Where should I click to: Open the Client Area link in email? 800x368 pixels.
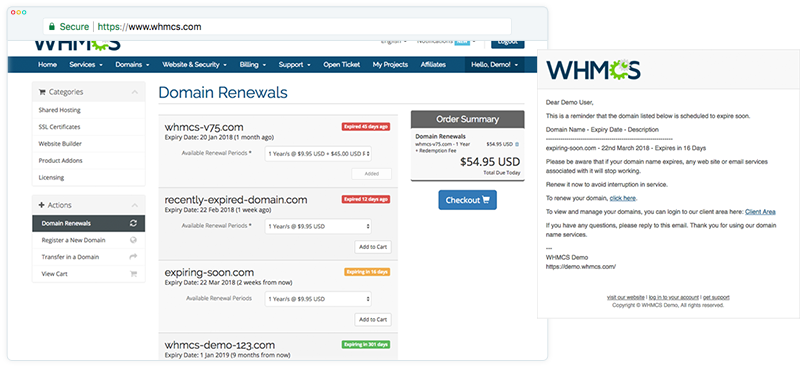tap(760, 212)
